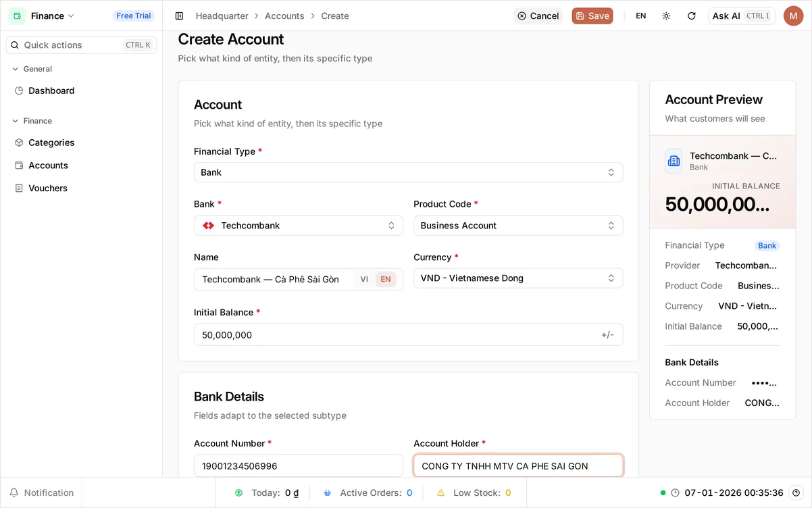This screenshot has height=508, width=812.
Task: Open help question mark icon
Action: [796, 493]
